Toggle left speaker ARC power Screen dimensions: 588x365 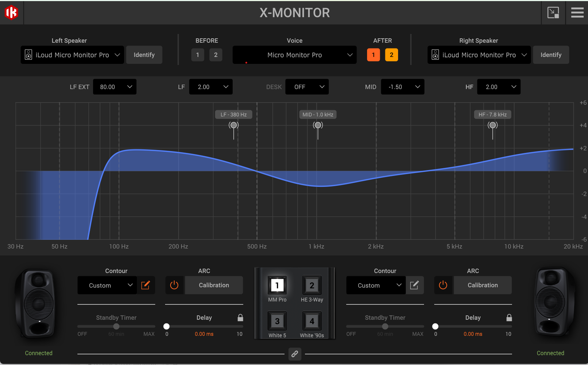(x=174, y=285)
